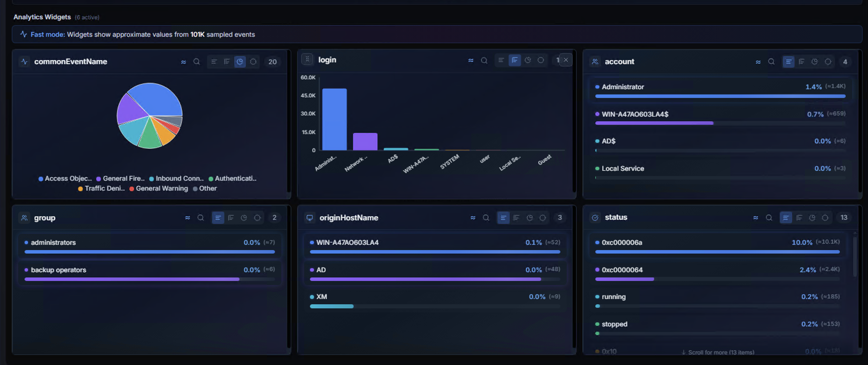Select pie chart view in login widget
The height and width of the screenshot is (365, 868).
(x=528, y=60)
